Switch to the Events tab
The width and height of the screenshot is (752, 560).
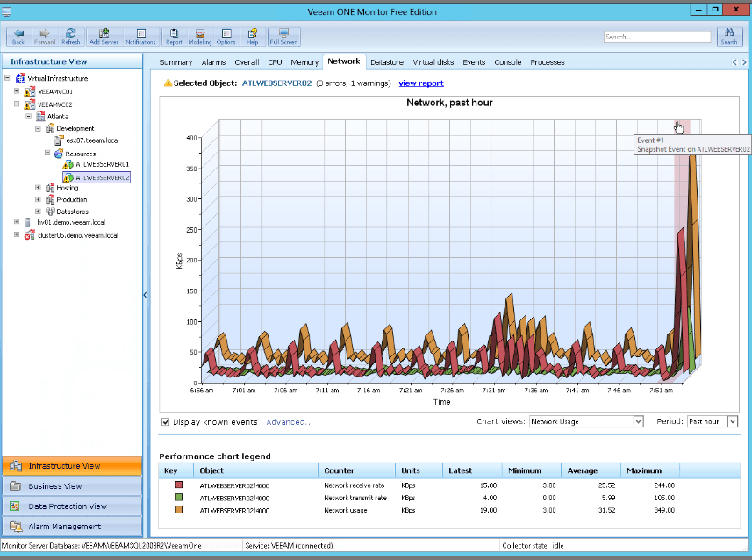[474, 62]
